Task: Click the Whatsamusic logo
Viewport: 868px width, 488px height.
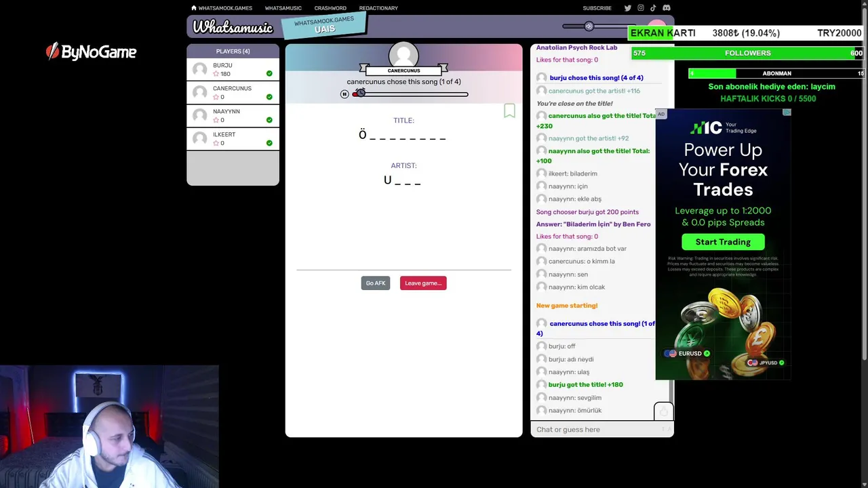Action: coord(232,27)
